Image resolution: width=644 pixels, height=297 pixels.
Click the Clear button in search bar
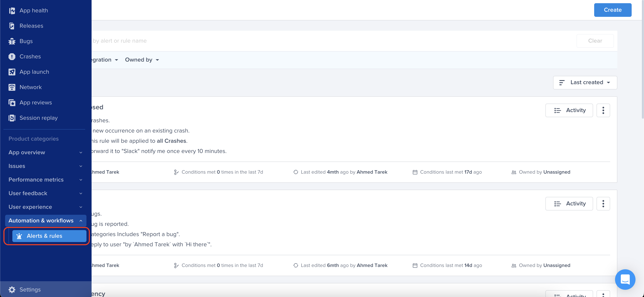[x=595, y=41]
